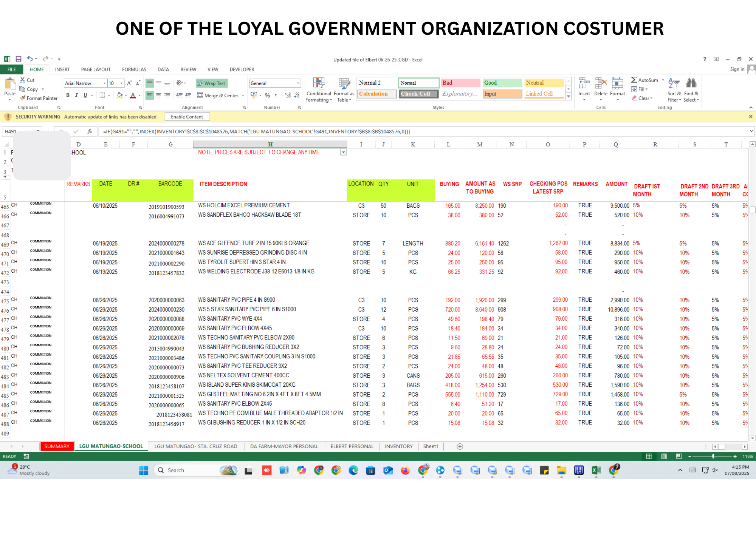Screen dimensions: 756x534
Task: Click the Insert Function fx icon
Action: (90, 131)
